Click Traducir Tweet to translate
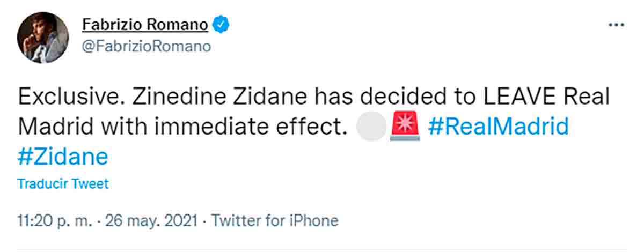Screen dimensions: 644x252 click(63, 184)
